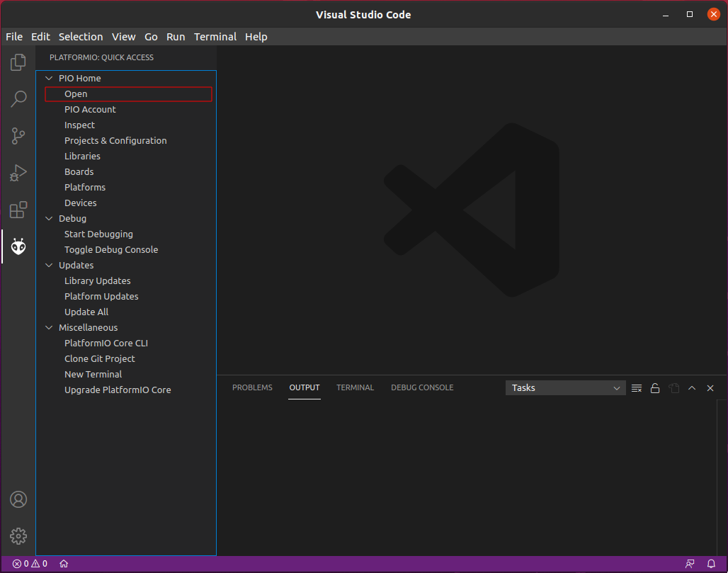Click the feedback icon in status bar
The image size is (728, 573).
click(x=690, y=563)
